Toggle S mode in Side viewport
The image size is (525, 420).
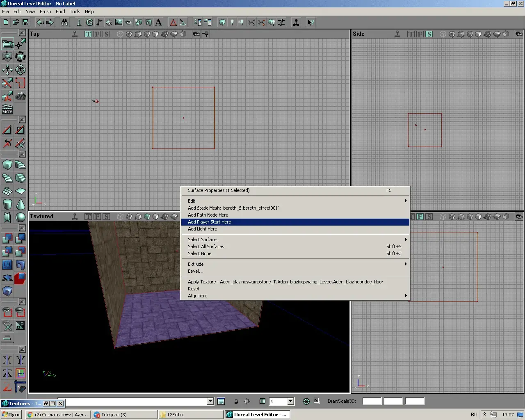click(x=429, y=34)
